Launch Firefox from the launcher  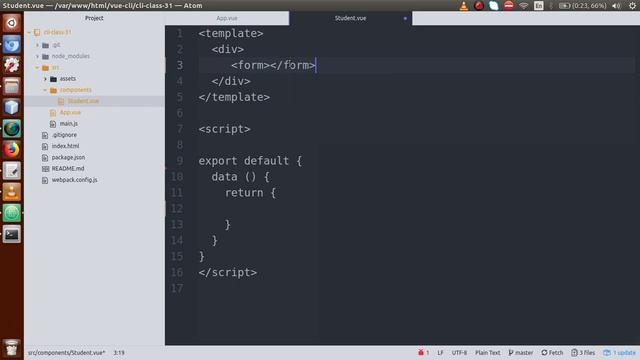pyautogui.click(x=11, y=150)
